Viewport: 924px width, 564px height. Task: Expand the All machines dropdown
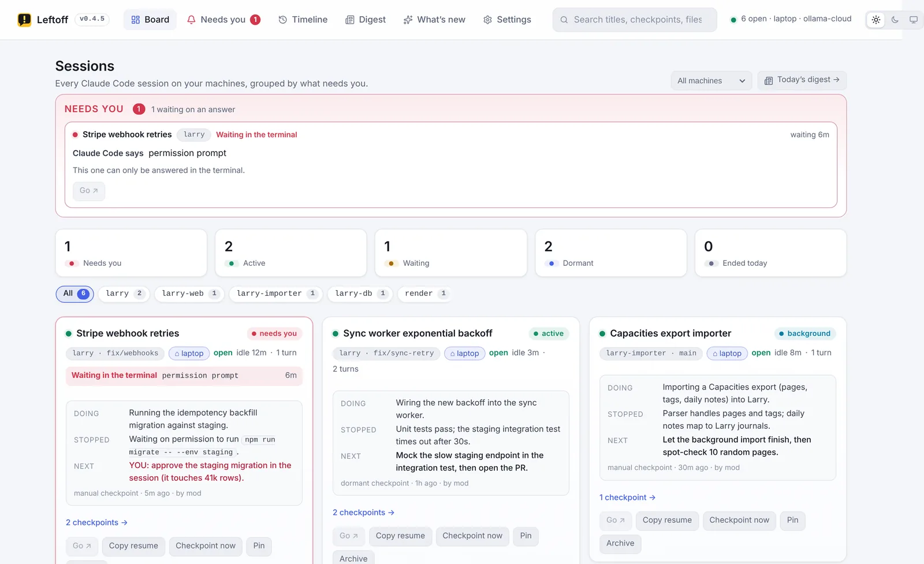pyautogui.click(x=711, y=81)
